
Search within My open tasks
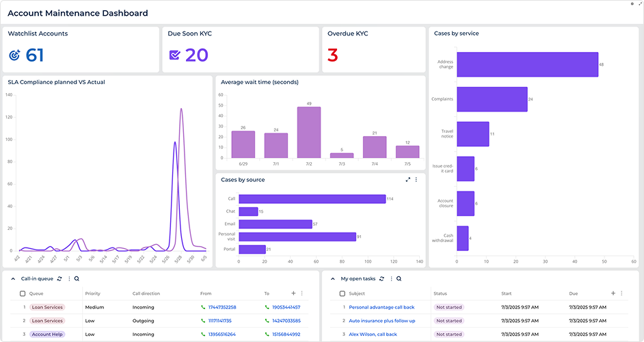(x=399, y=279)
